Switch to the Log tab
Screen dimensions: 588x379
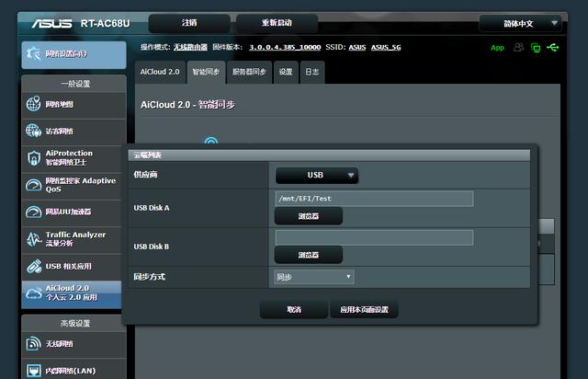pyautogui.click(x=312, y=72)
